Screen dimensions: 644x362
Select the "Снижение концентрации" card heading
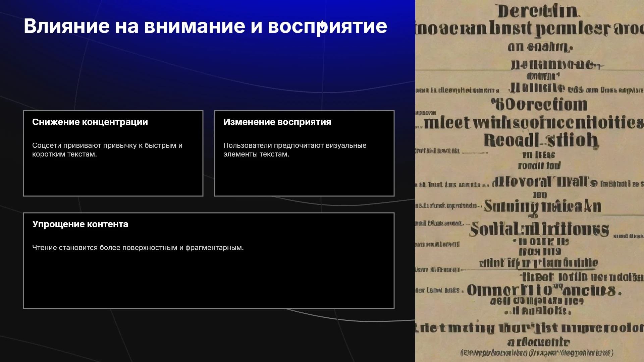90,122
